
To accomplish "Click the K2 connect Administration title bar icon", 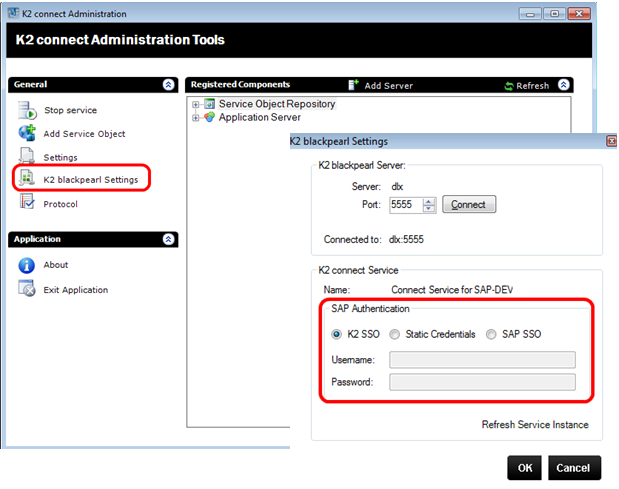I will click(13, 13).
